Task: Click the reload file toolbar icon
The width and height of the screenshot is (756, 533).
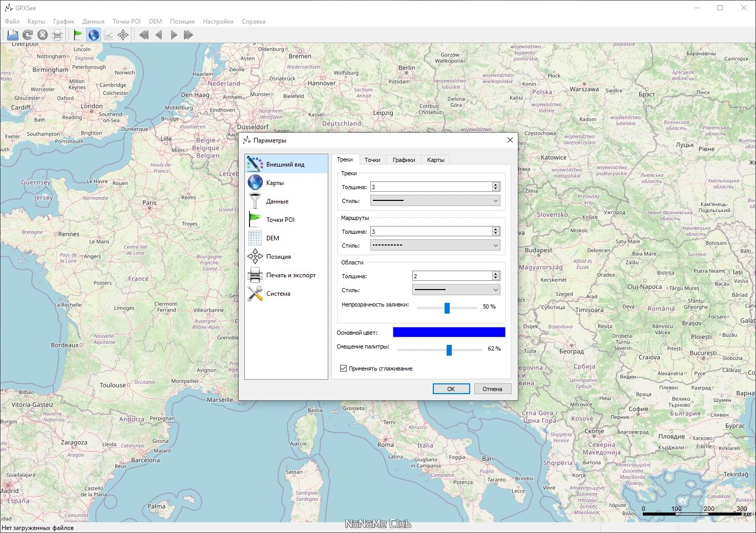Action: tap(28, 35)
